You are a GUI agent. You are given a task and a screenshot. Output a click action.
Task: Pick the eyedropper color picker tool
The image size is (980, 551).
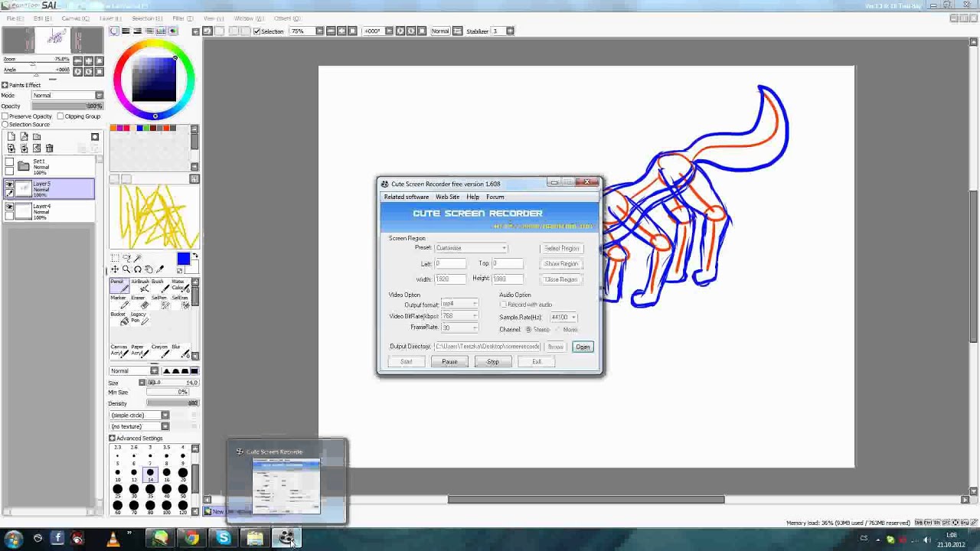160,269
